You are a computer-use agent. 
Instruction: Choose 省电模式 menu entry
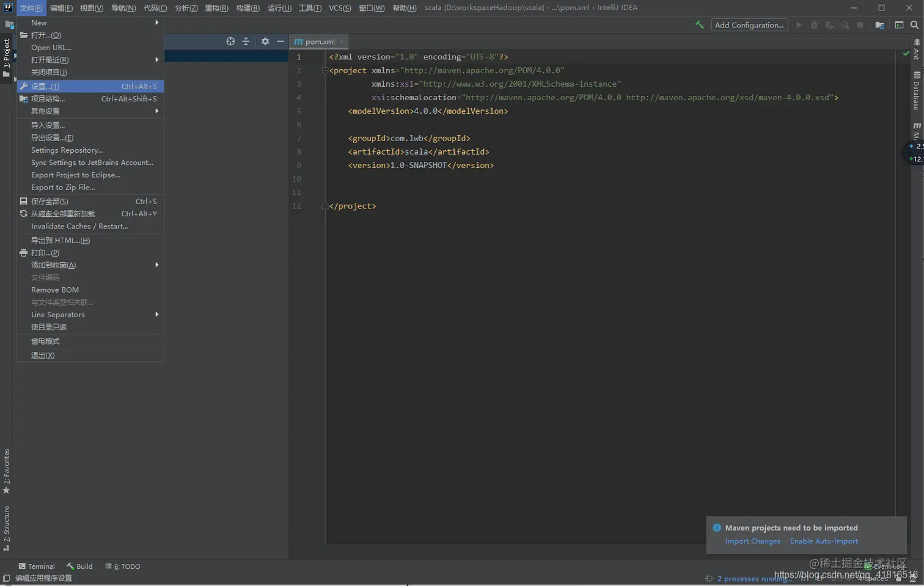[x=90, y=342]
